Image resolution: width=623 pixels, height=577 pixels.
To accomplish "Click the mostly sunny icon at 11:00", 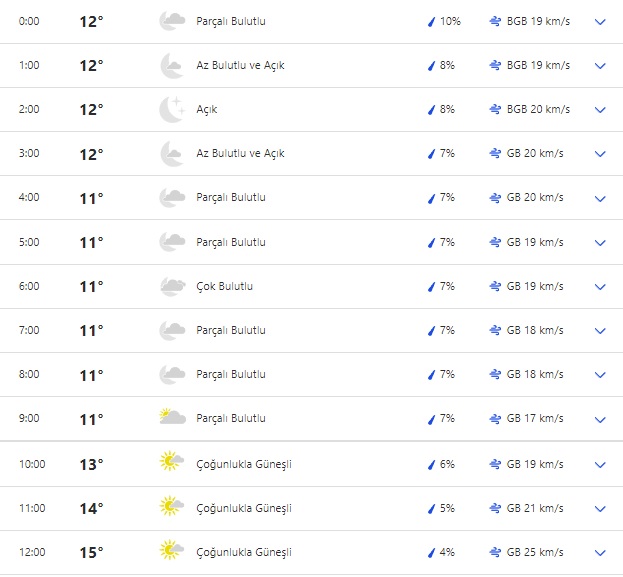I will coord(171,507).
